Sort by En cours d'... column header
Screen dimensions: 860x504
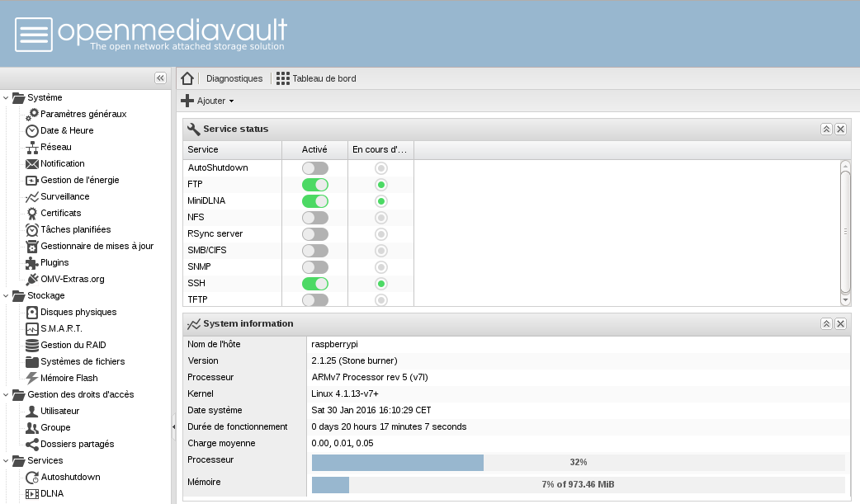pyautogui.click(x=380, y=150)
